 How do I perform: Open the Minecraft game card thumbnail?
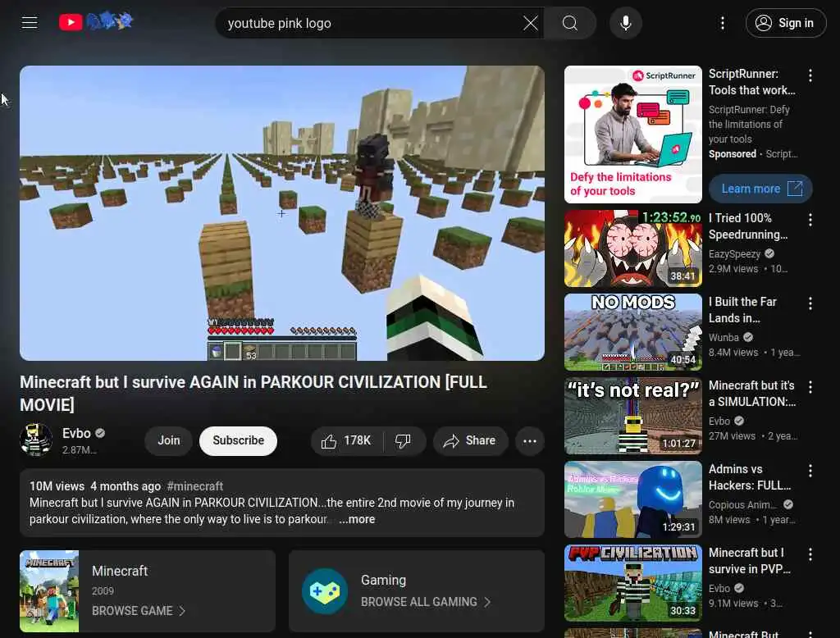(49, 591)
